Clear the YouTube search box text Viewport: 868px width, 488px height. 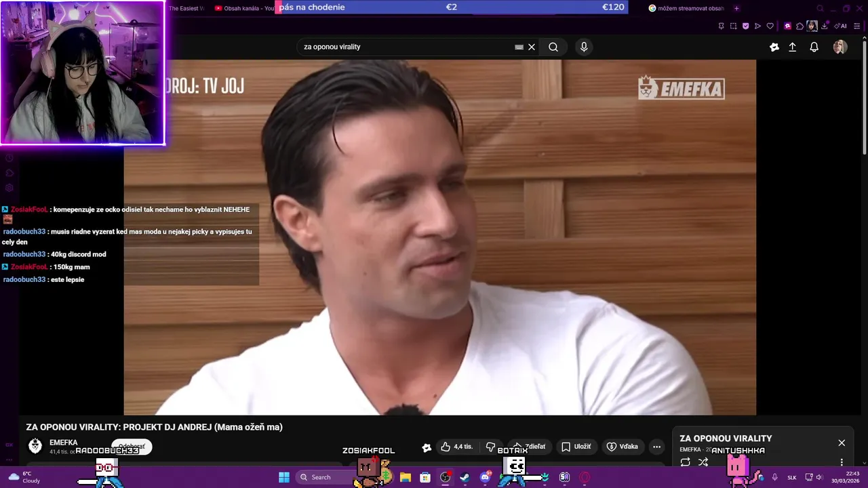click(532, 47)
